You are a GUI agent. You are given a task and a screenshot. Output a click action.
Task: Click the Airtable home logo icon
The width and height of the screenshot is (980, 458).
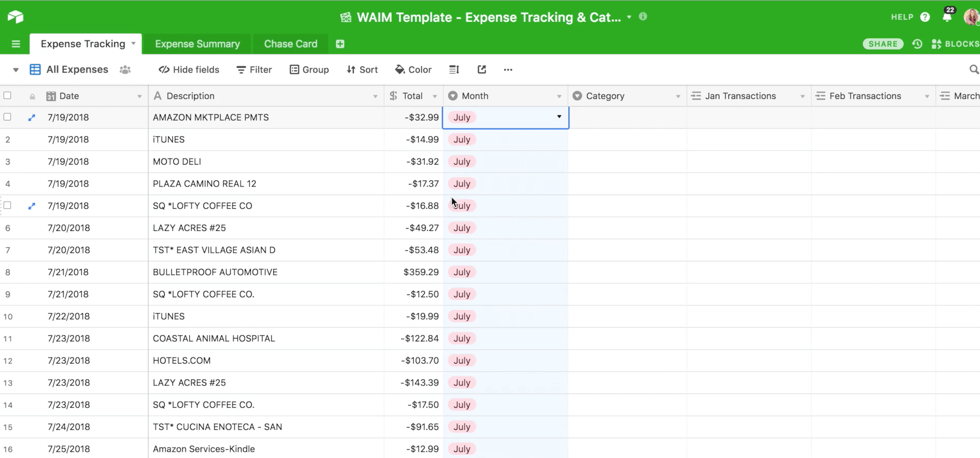coord(16,17)
